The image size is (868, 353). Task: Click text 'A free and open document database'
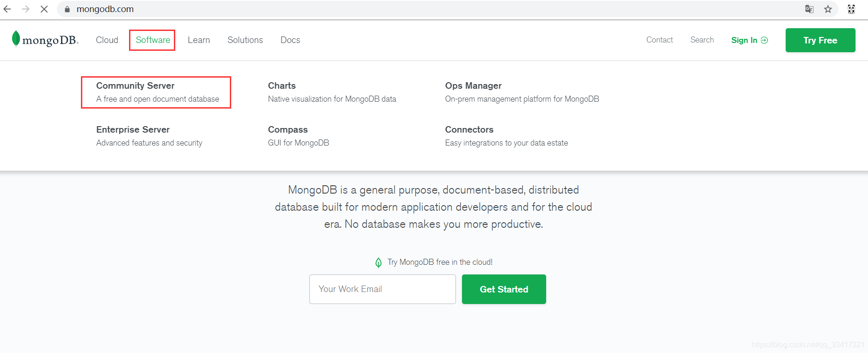158,99
